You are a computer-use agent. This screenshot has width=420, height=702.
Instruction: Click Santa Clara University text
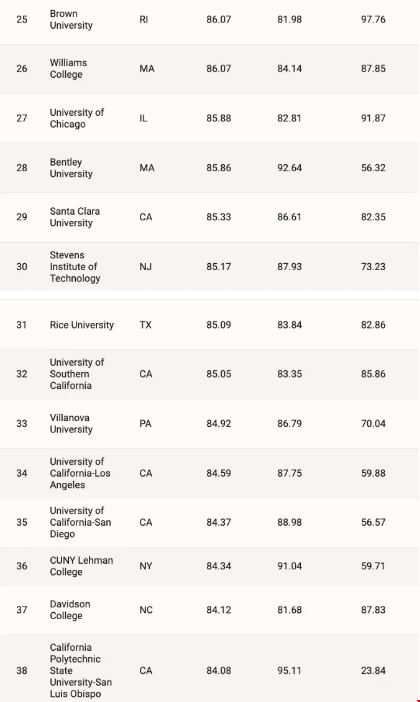75,217
